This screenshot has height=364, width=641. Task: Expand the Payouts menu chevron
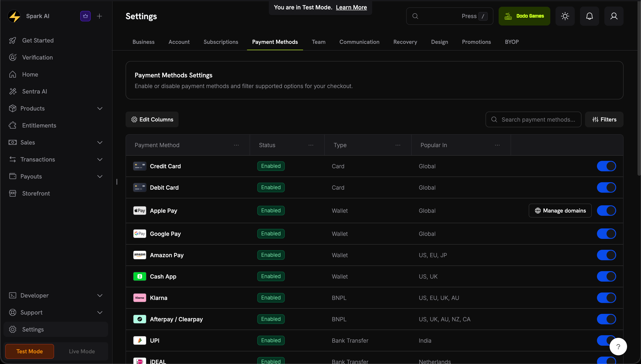click(x=100, y=177)
